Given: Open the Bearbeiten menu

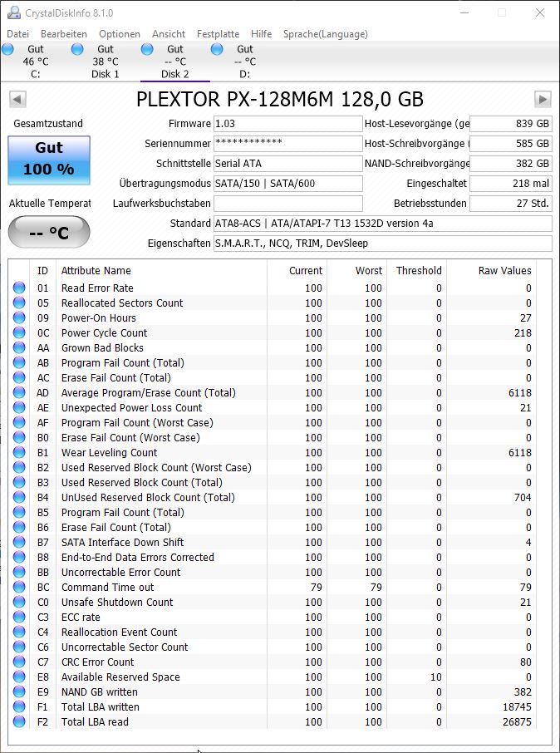Looking at the screenshot, I should coord(64,34).
